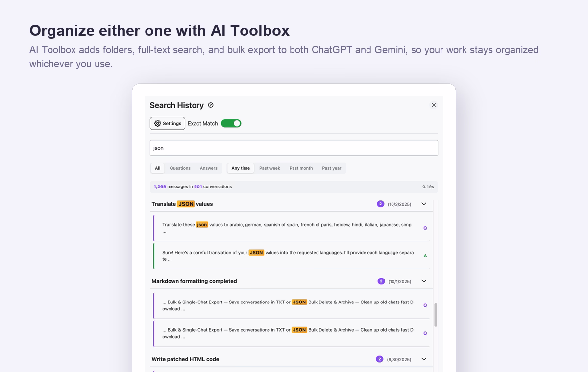Close the Search History panel
The height and width of the screenshot is (372, 588).
pos(433,105)
